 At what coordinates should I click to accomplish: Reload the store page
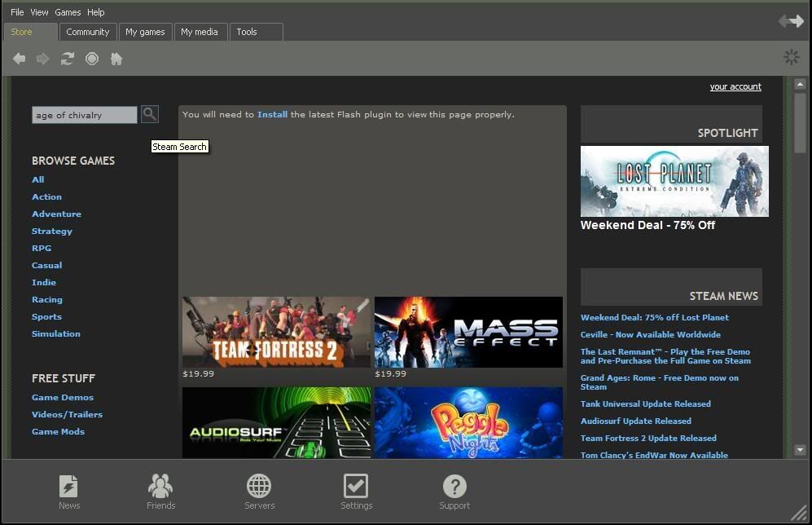(68, 59)
